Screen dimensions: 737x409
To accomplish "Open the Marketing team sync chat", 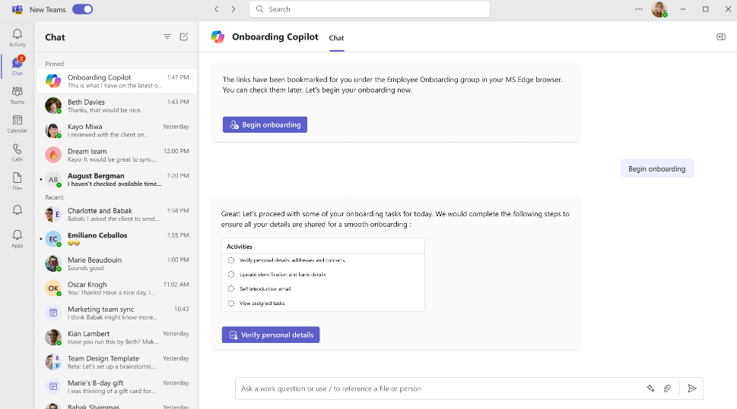I will [117, 313].
